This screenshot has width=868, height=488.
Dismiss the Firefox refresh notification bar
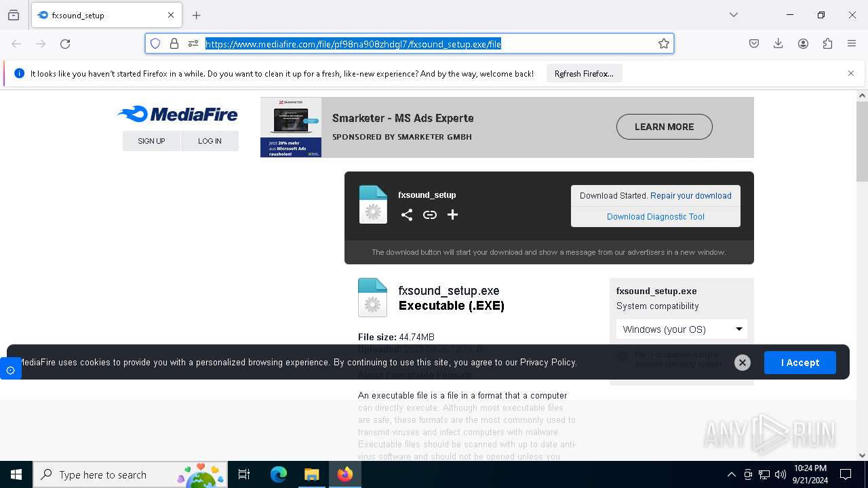(851, 73)
